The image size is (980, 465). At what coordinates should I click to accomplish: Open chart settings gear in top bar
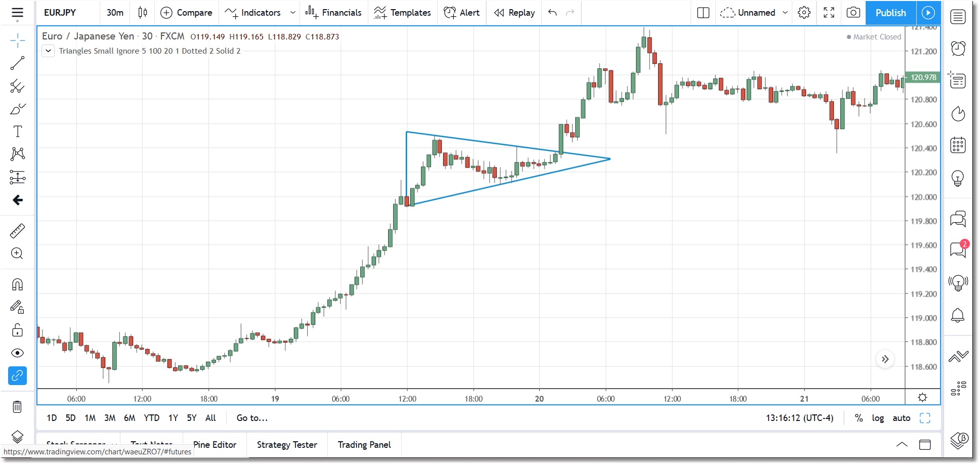(804, 13)
